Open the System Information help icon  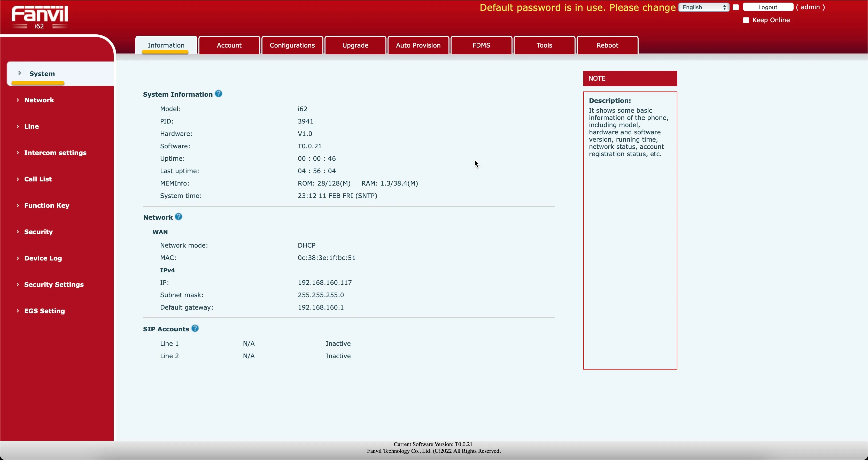[x=218, y=94]
